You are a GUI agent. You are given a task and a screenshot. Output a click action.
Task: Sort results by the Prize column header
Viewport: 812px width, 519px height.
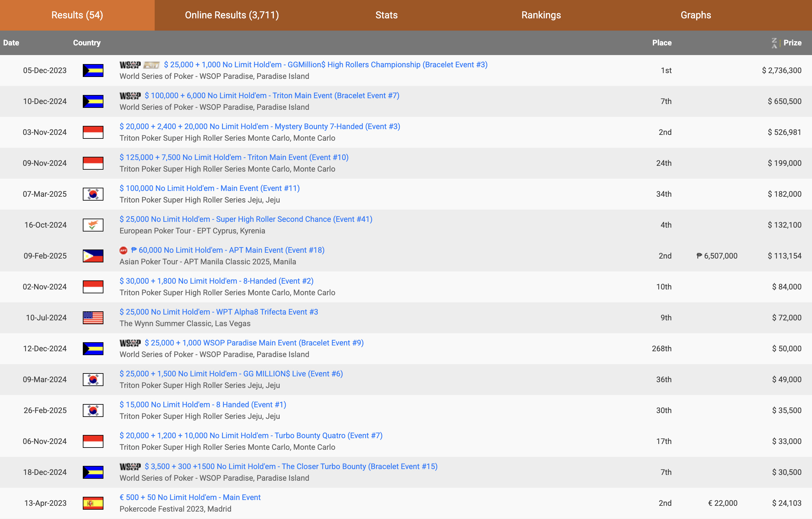[x=792, y=43]
